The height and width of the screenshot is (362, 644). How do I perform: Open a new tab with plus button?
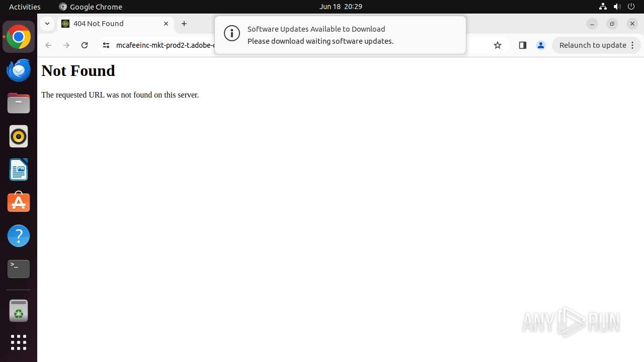coord(184,24)
